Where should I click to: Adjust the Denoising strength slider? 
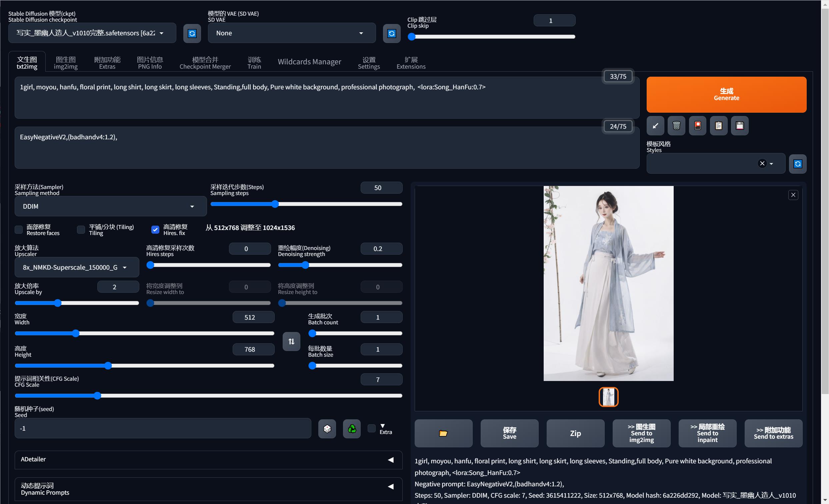[x=340, y=265]
